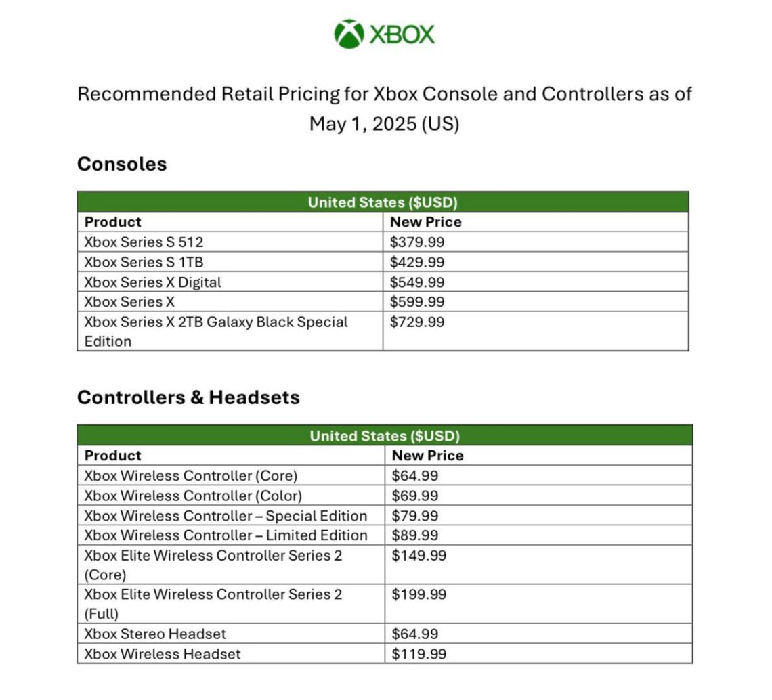The image size is (772, 700).
Task: Select the Xbox Wireless Controller (Core) cell
Action: [x=191, y=475]
